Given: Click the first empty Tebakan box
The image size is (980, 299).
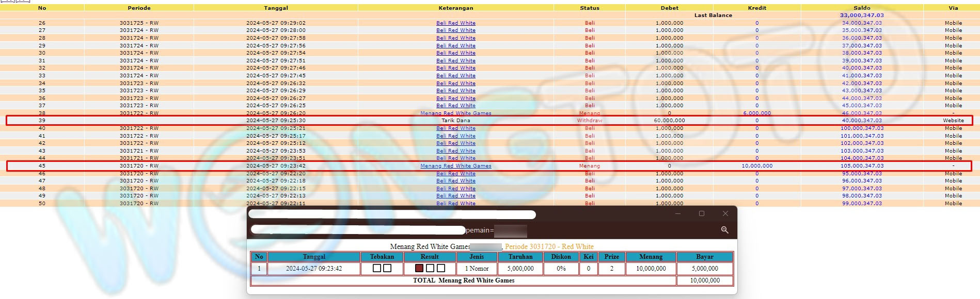Looking at the screenshot, I should pos(377,268).
